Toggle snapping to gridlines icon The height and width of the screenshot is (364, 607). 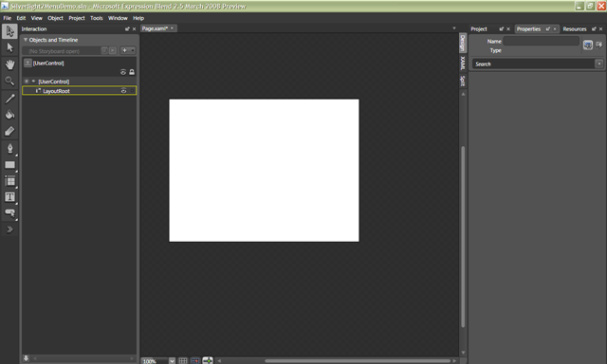point(195,360)
